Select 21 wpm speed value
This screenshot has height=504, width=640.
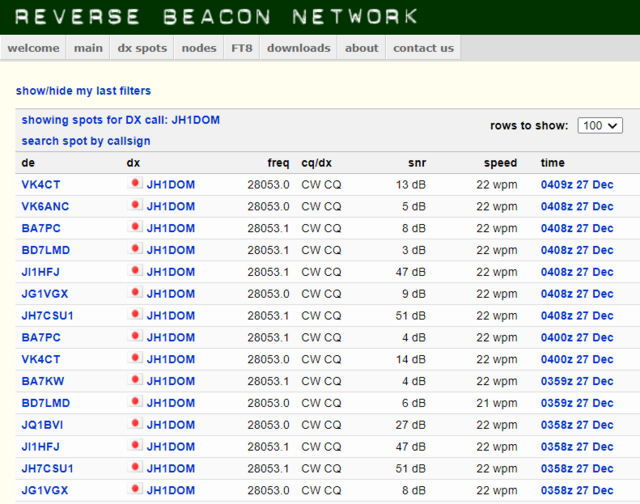[x=497, y=403]
